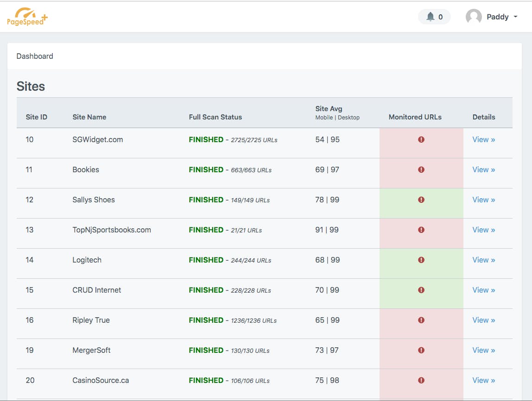Click the 91 | 99 site average
The width and height of the screenshot is (532, 401).
coord(327,230)
